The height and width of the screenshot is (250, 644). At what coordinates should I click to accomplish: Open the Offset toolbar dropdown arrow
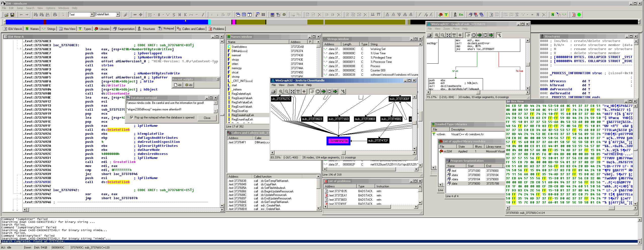coord(154,15)
